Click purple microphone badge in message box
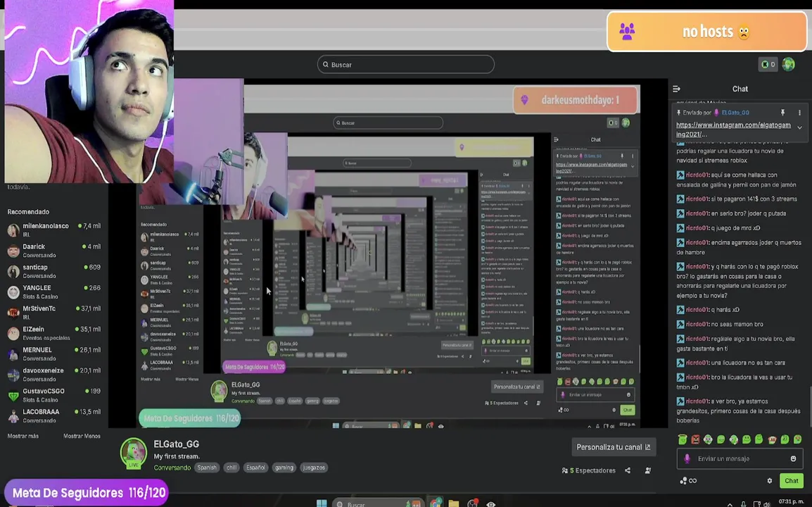 click(687, 459)
